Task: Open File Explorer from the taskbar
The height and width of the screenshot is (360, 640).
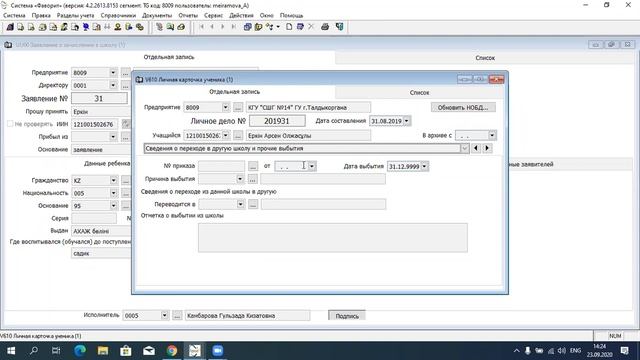Action: coord(103,351)
